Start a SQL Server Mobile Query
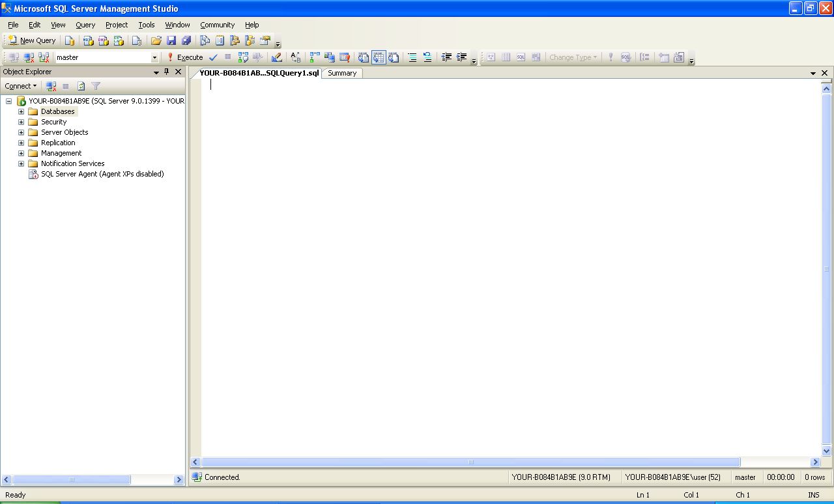This screenshot has height=504, width=834. (137, 40)
